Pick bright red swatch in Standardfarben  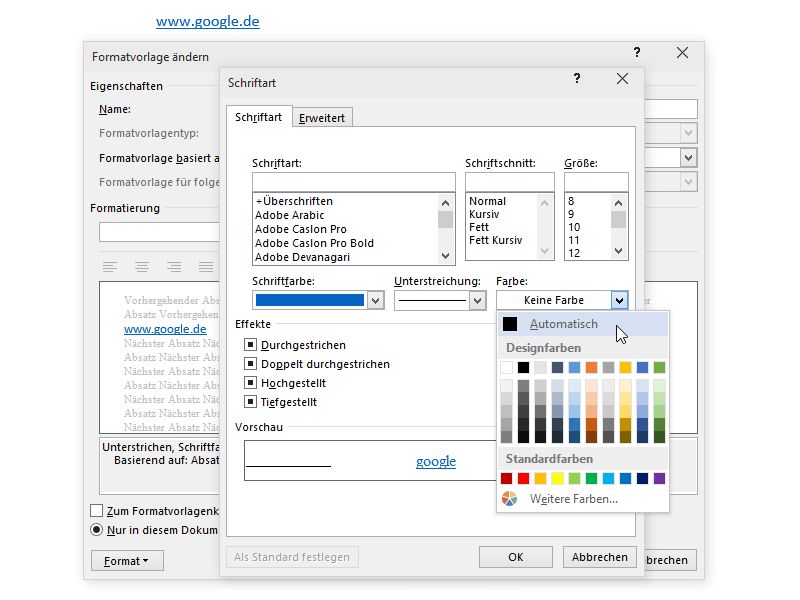pos(523,478)
